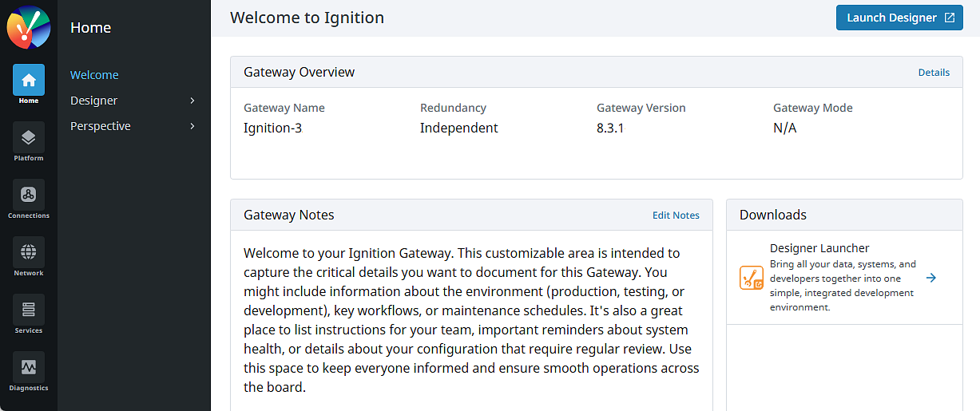Click the Designer Launcher orange icon
The width and height of the screenshot is (980, 411).
point(752,278)
